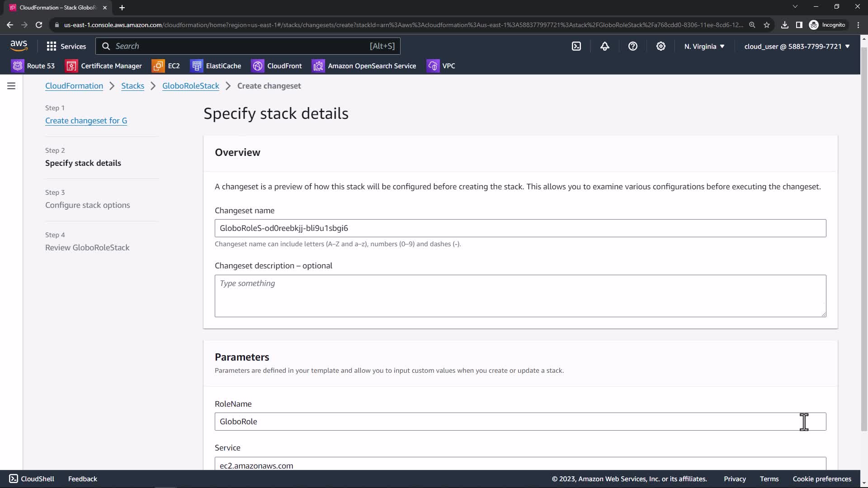The width and height of the screenshot is (868, 488).
Task: Click the help question mark icon
Action: pos(632,46)
